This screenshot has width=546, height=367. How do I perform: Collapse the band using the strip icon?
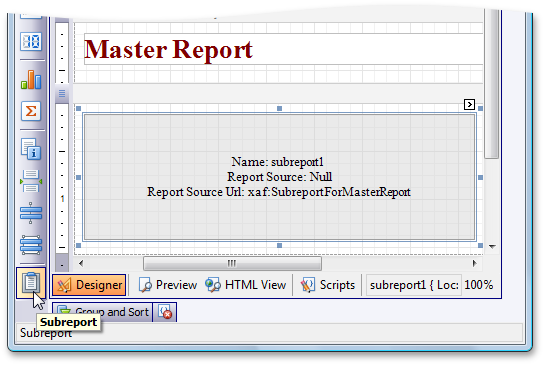click(x=62, y=94)
